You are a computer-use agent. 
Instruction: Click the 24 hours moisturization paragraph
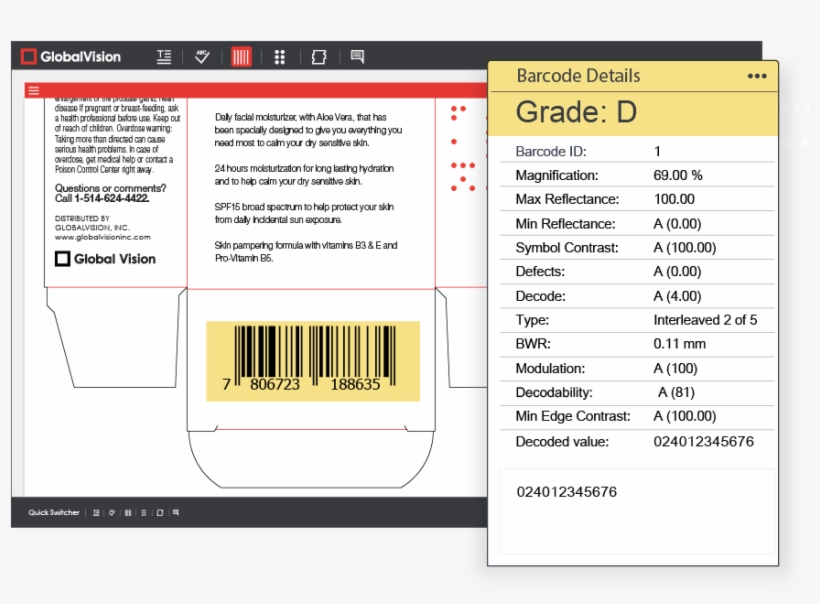[x=304, y=175]
